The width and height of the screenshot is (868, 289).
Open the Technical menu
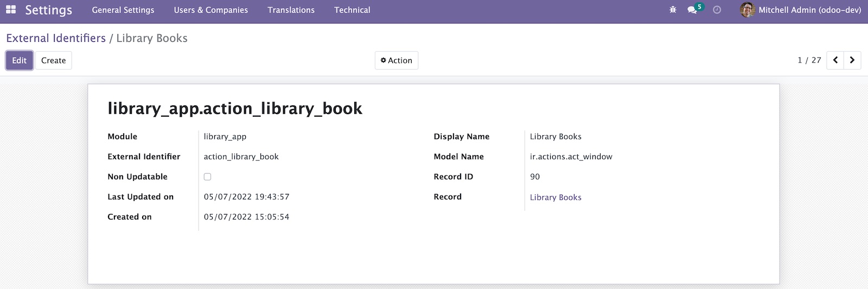click(x=352, y=10)
